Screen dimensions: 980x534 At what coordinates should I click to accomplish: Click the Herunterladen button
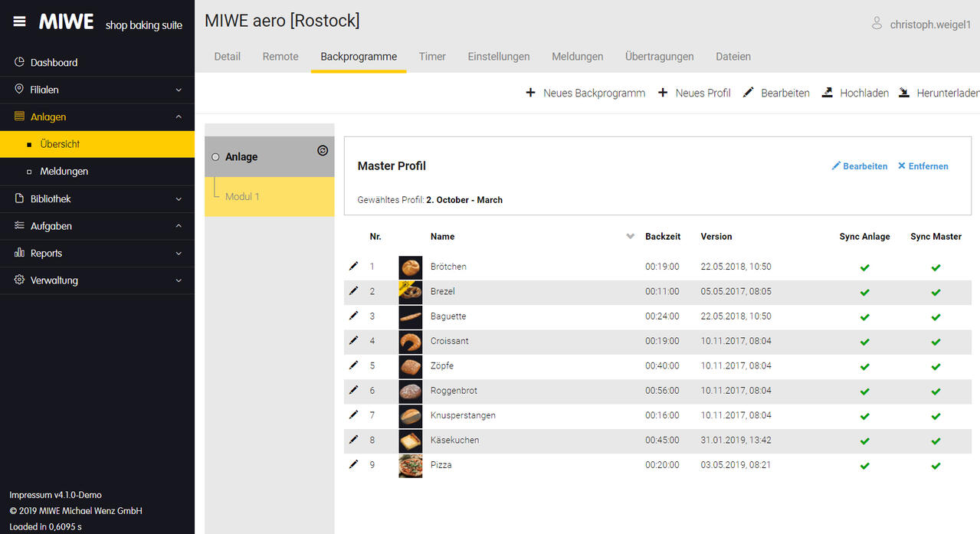click(x=939, y=93)
